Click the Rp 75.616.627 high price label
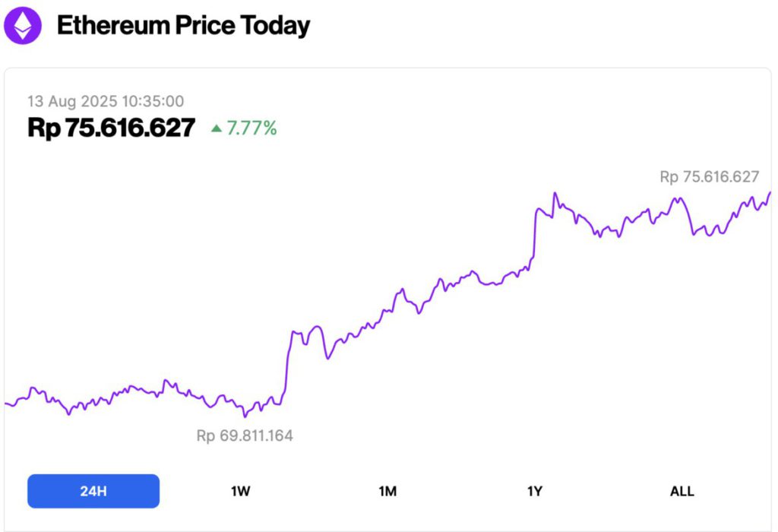This screenshot has width=778, height=532. tap(709, 176)
